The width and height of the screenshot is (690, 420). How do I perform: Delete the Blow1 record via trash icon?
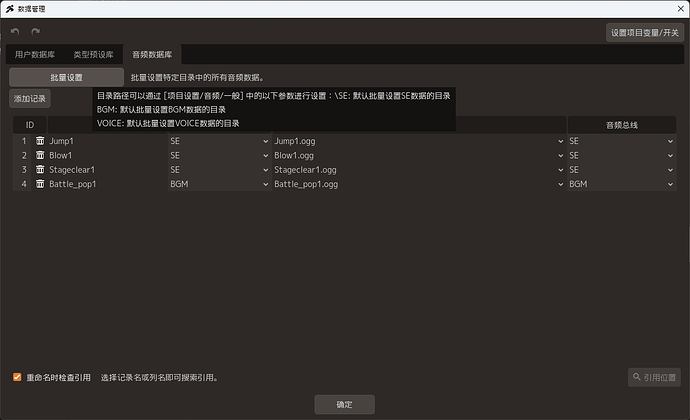coord(40,155)
